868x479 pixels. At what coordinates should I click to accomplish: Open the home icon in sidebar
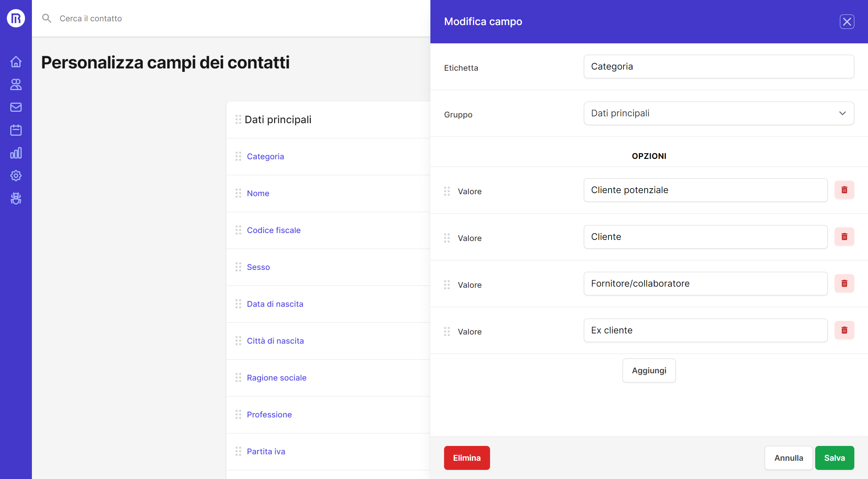click(x=16, y=62)
